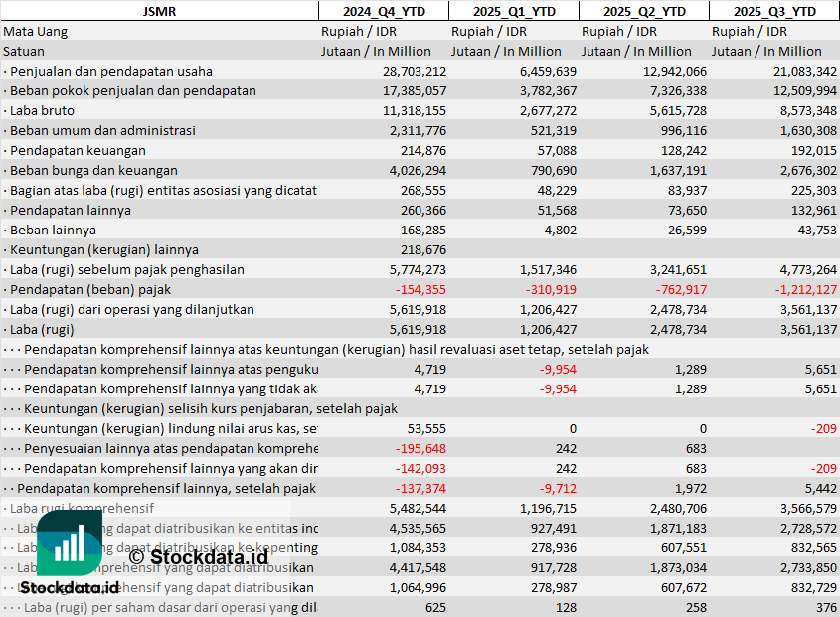Select Penjualan dan pendapatan usaha row label
Image resolution: width=840 pixels, height=617 pixels.
point(107,72)
